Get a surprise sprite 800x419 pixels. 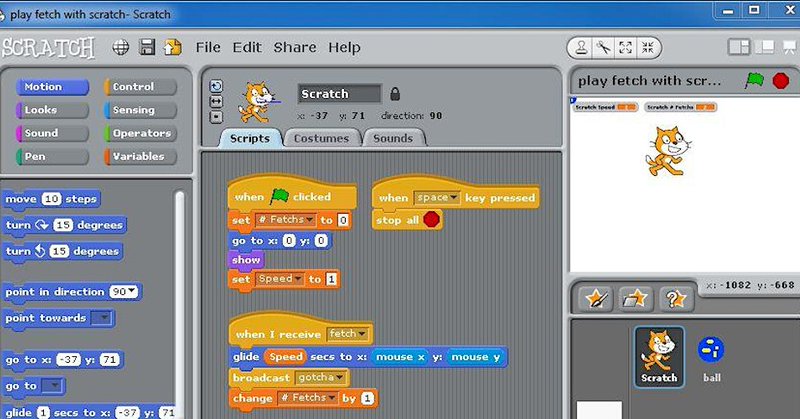click(676, 299)
